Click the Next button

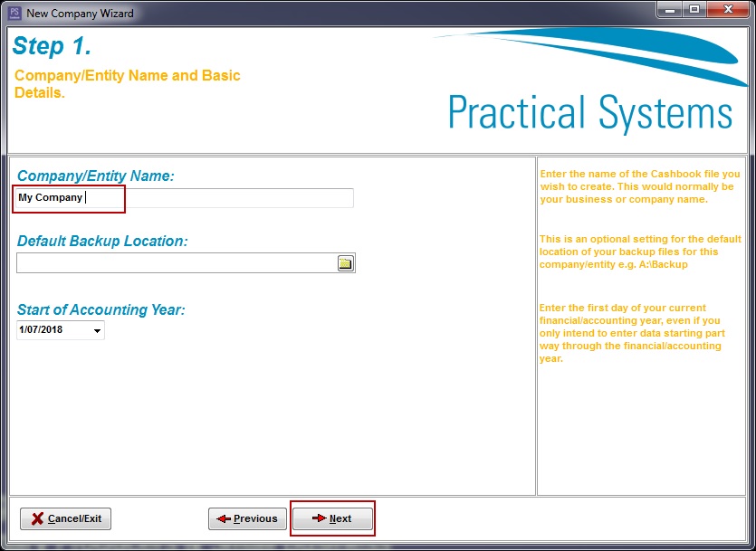tap(332, 518)
